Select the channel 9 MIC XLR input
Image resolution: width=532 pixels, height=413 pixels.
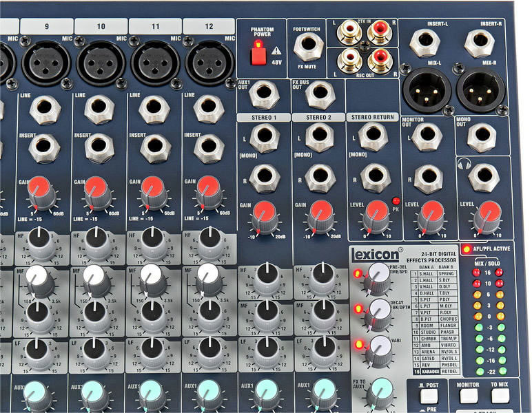pyautogui.click(x=46, y=63)
